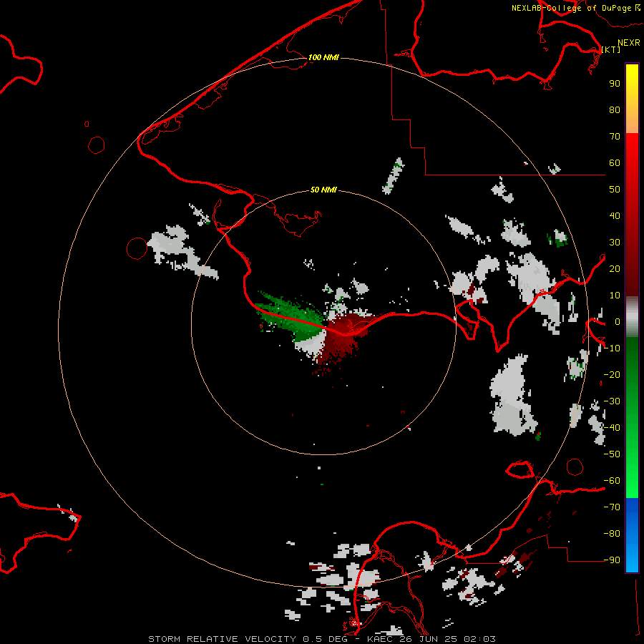This screenshot has width=644, height=644.
Task: Select the 40 value on velocity scale
Action: coord(615,216)
